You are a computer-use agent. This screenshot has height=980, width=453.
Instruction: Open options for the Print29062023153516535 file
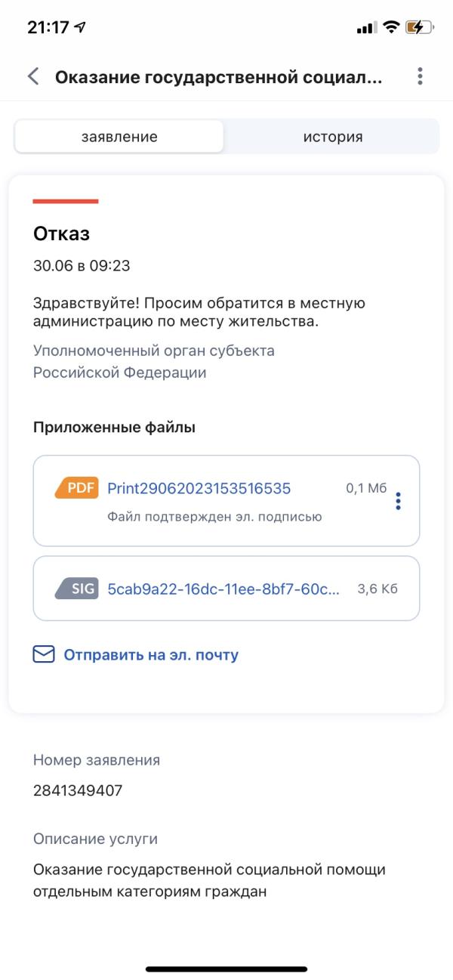[x=399, y=501]
